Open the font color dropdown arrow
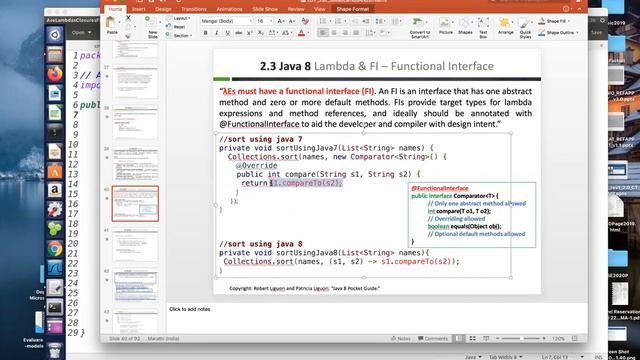640x360 pixels. tap(308, 33)
